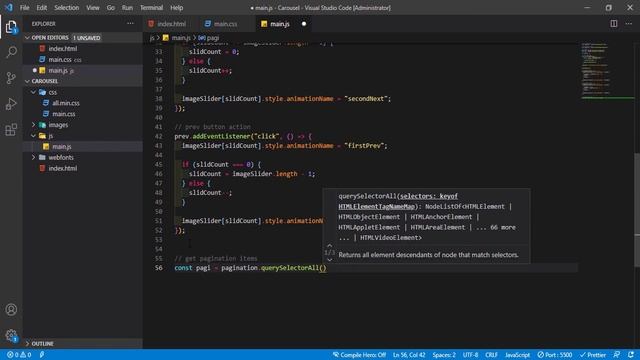Click the VS Code logo icon
Image resolution: width=640 pixels, height=360 pixels.
tap(9, 7)
